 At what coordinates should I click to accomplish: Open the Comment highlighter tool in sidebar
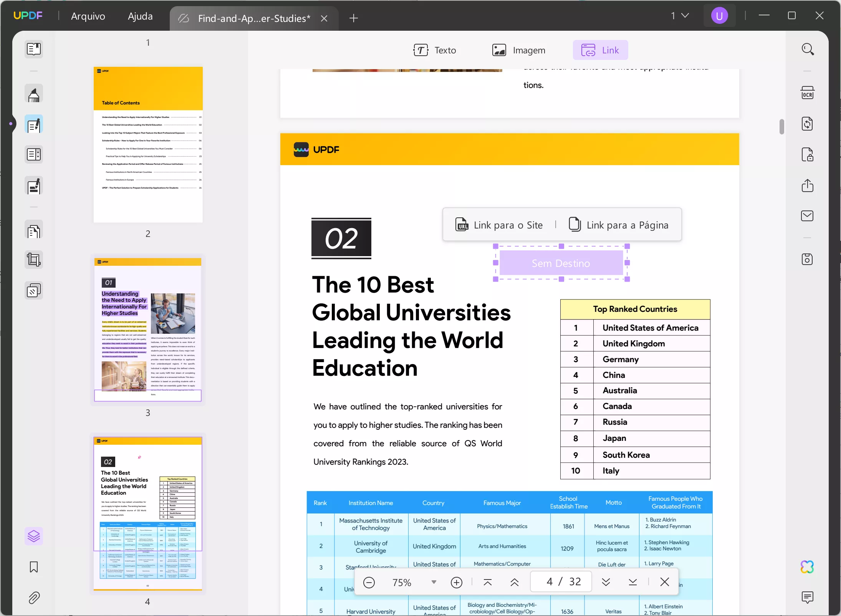(x=34, y=94)
